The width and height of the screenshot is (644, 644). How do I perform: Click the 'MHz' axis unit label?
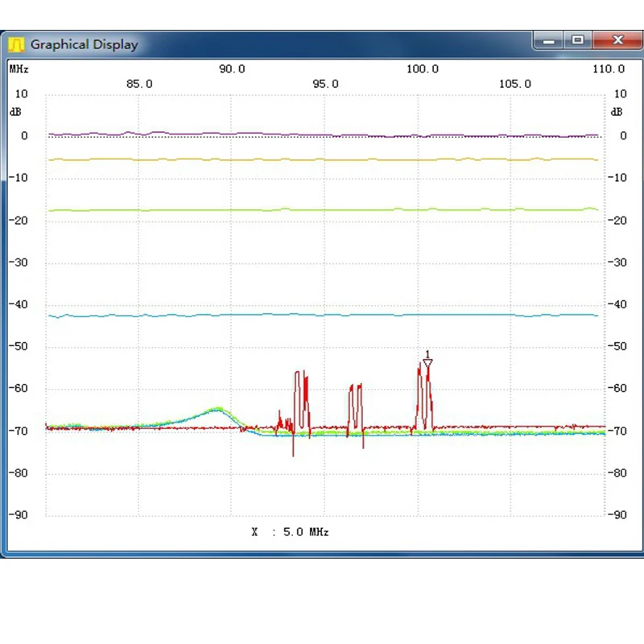click(19, 68)
